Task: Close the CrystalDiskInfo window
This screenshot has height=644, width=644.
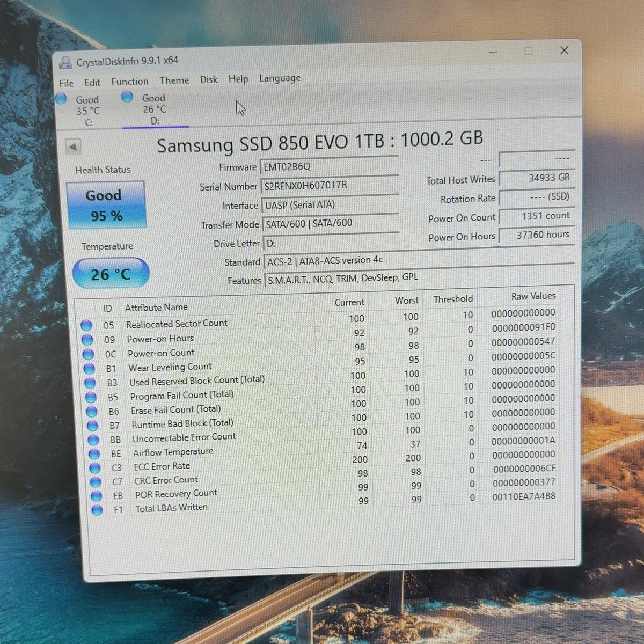Action: point(564,50)
